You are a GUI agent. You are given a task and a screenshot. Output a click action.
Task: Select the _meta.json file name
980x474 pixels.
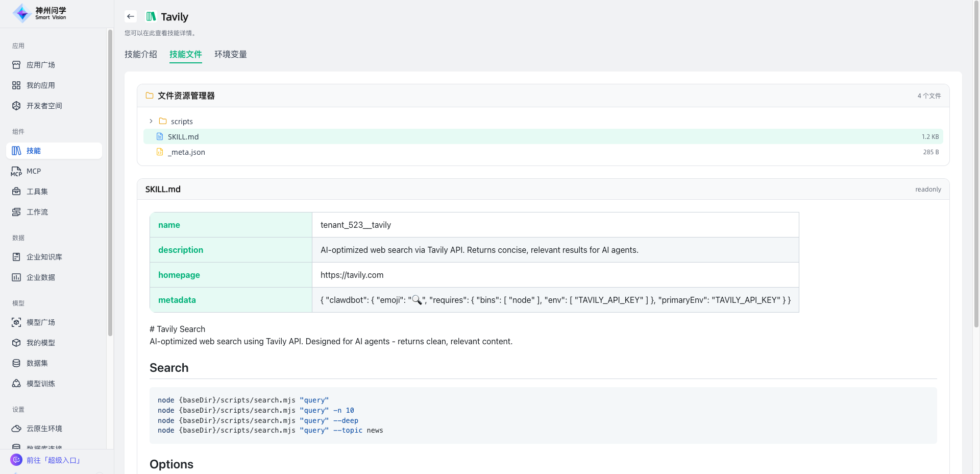pos(186,152)
